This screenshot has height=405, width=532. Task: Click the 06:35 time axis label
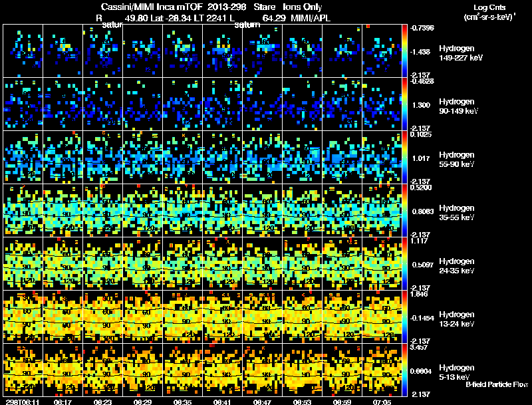click(182, 402)
